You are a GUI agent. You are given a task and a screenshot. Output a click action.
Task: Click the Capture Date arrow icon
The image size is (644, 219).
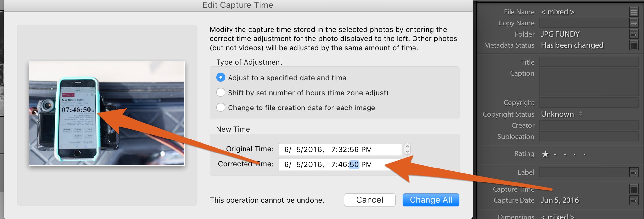pos(634,200)
